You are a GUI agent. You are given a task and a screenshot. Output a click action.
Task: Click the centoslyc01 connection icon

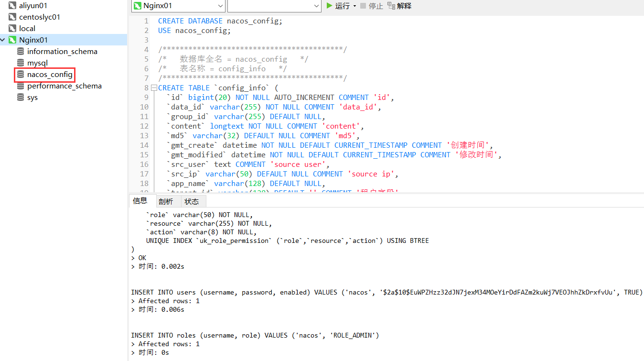click(12, 17)
